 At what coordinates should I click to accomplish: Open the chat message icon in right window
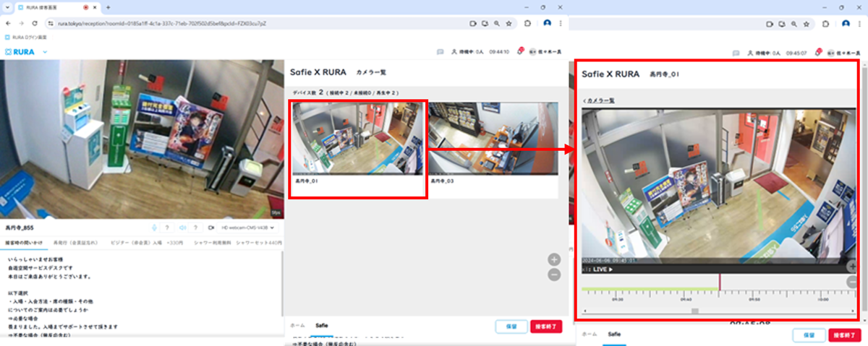[x=736, y=52]
